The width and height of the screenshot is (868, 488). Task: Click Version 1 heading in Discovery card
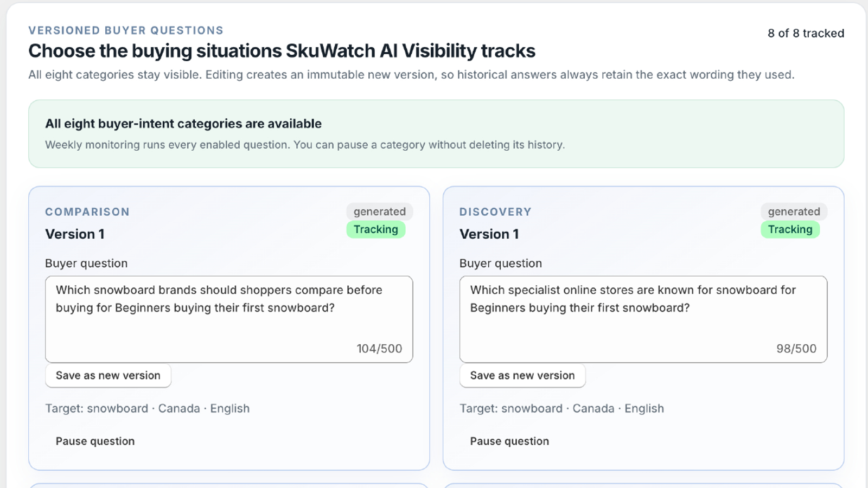[489, 234]
